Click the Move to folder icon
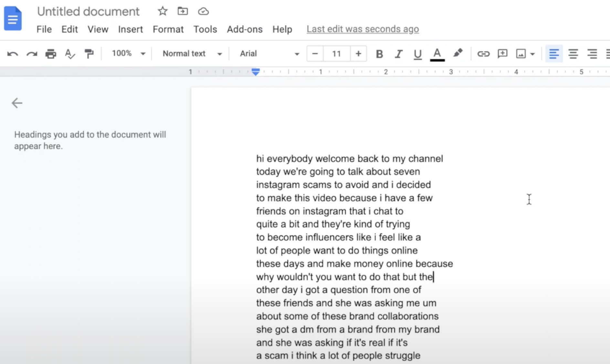Image resolution: width=610 pixels, height=364 pixels. [183, 11]
